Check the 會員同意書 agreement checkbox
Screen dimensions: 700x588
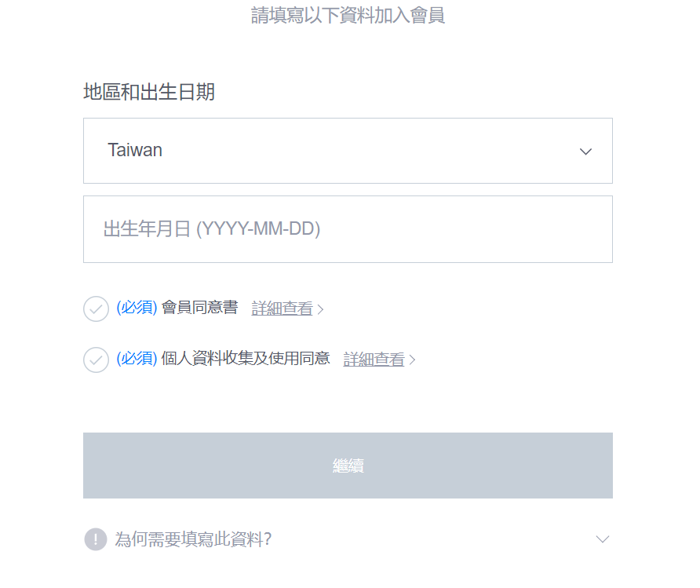[96, 309]
